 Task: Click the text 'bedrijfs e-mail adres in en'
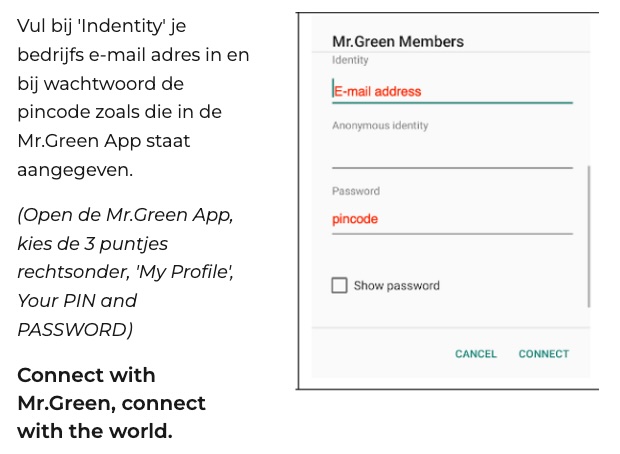point(133,55)
